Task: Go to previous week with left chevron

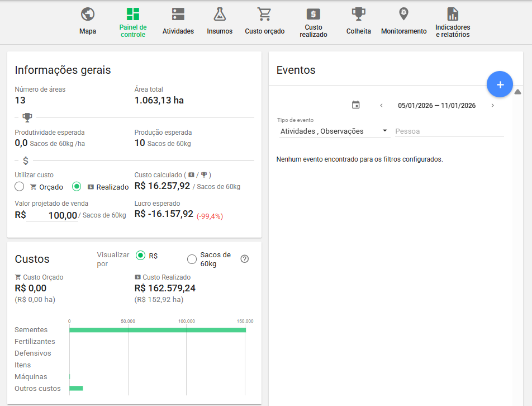Action: click(x=381, y=106)
